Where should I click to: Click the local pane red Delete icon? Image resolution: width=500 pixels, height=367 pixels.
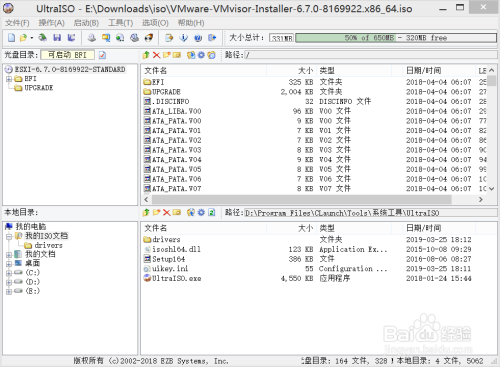(166, 212)
